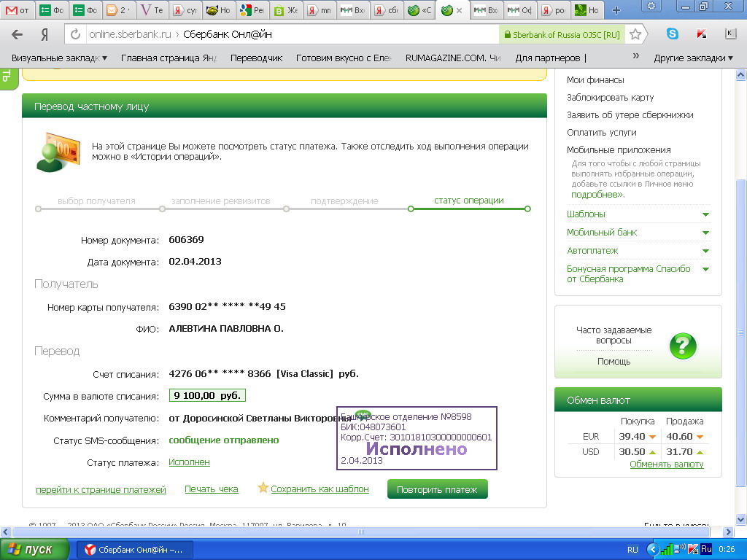Click the Sberbank of Russia OJSC security badge
747x560 pixels.
562,35
